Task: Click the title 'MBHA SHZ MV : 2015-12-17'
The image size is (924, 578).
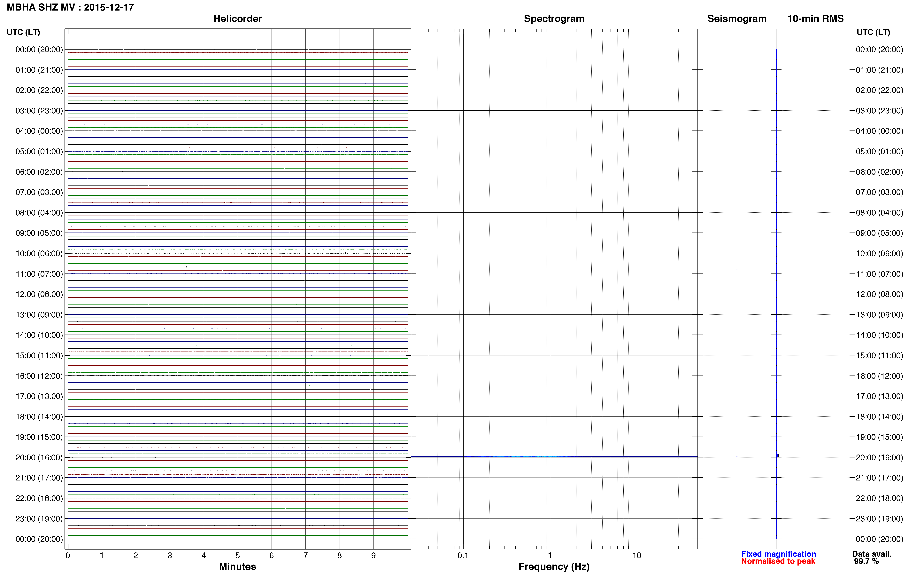Action: (x=70, y=7)
